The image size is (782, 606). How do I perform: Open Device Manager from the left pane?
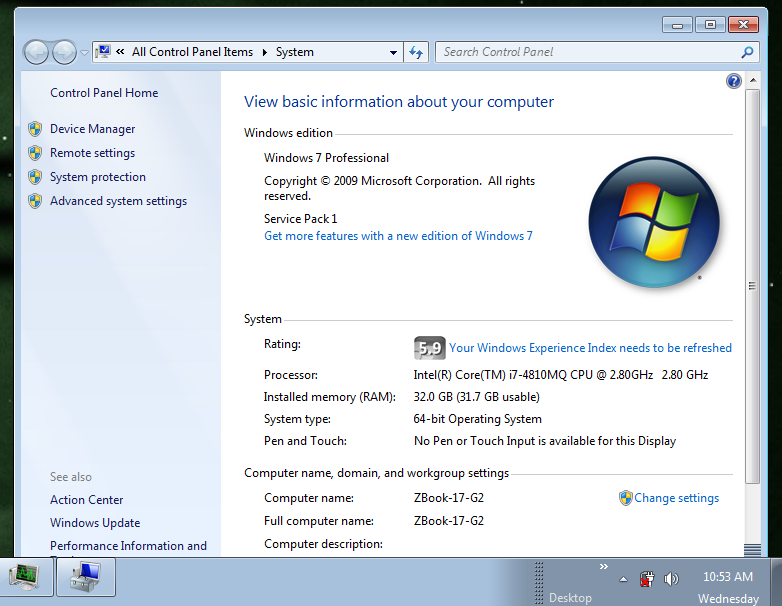92,129
